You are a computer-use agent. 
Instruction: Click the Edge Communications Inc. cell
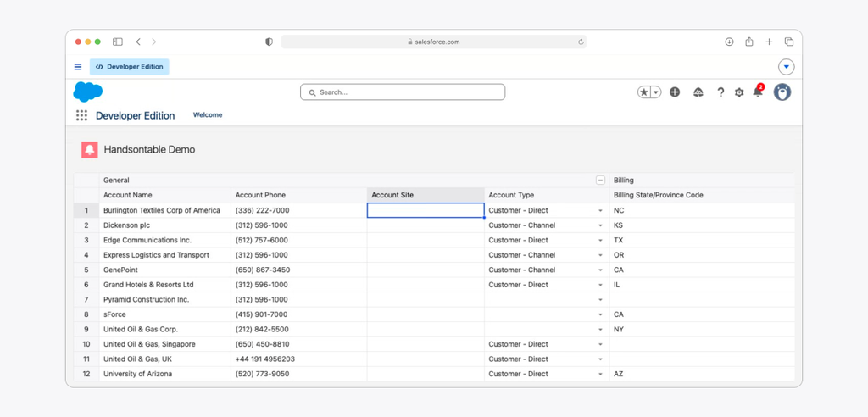165,241
